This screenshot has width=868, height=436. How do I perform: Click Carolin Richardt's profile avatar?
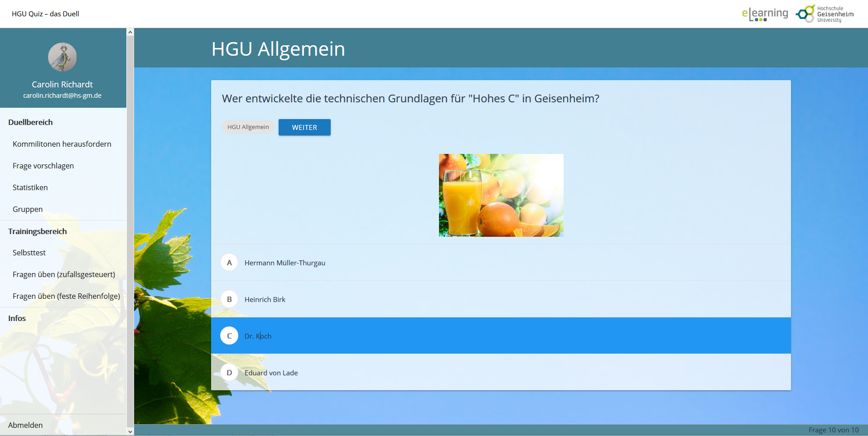coord(62,57)
